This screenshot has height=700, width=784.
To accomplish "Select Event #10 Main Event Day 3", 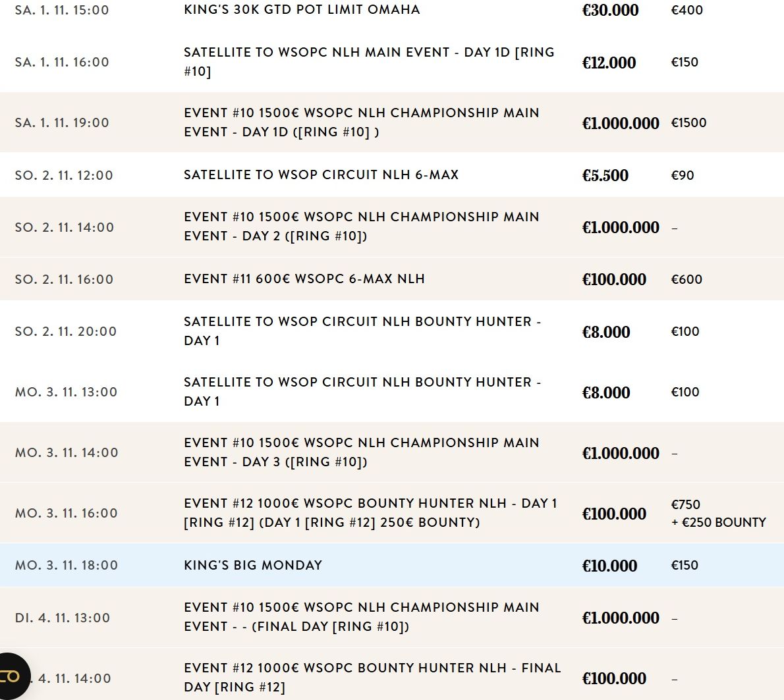I will coord(361,452).
